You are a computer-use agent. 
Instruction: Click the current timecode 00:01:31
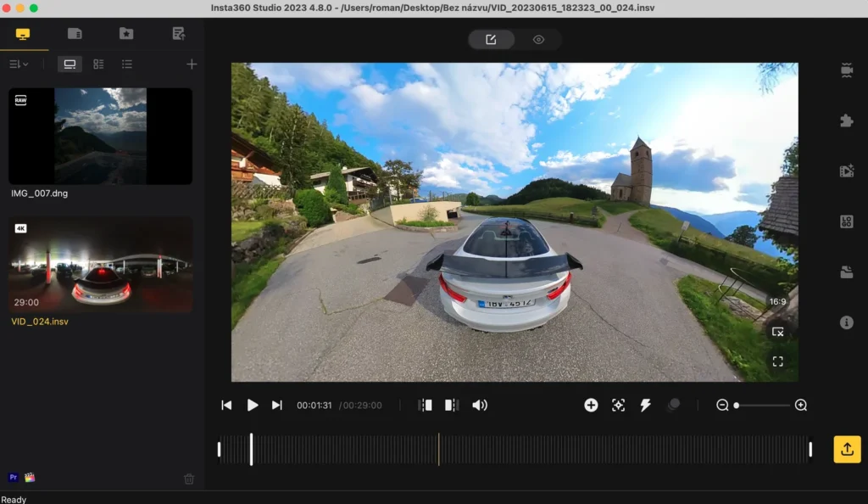[x=314, y=406]
